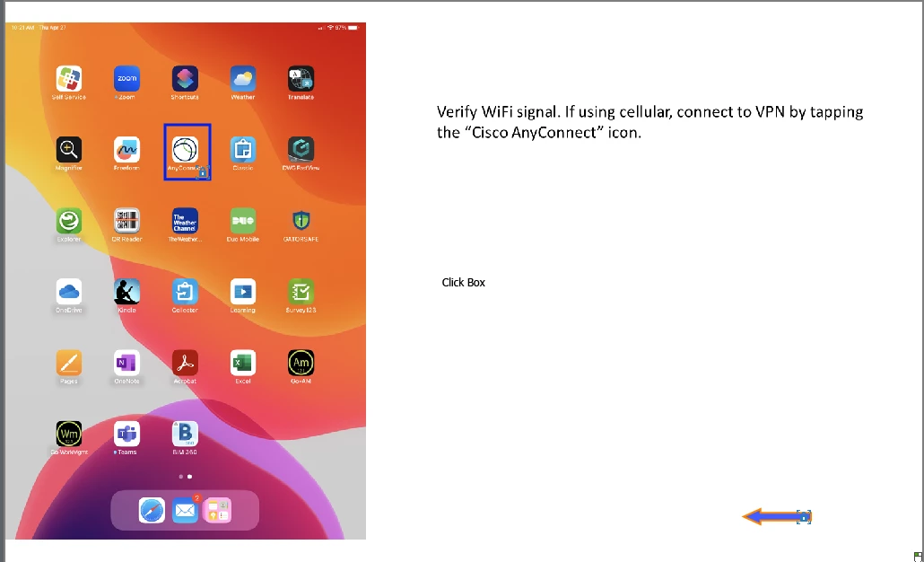Open the BIM 360 app
This screenshot has height=562, width=924.
185,434
